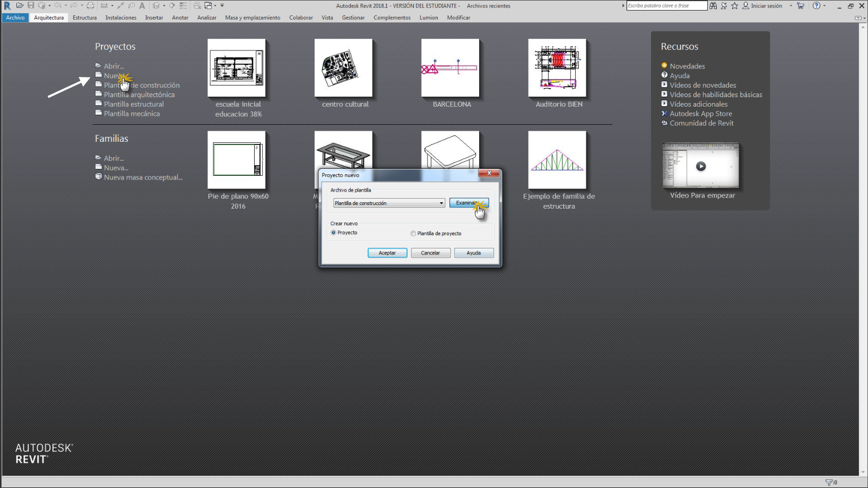Screen dimensions: 868x488
Task: Click Abrir link under Proyectos
Action: click(114, 66)
